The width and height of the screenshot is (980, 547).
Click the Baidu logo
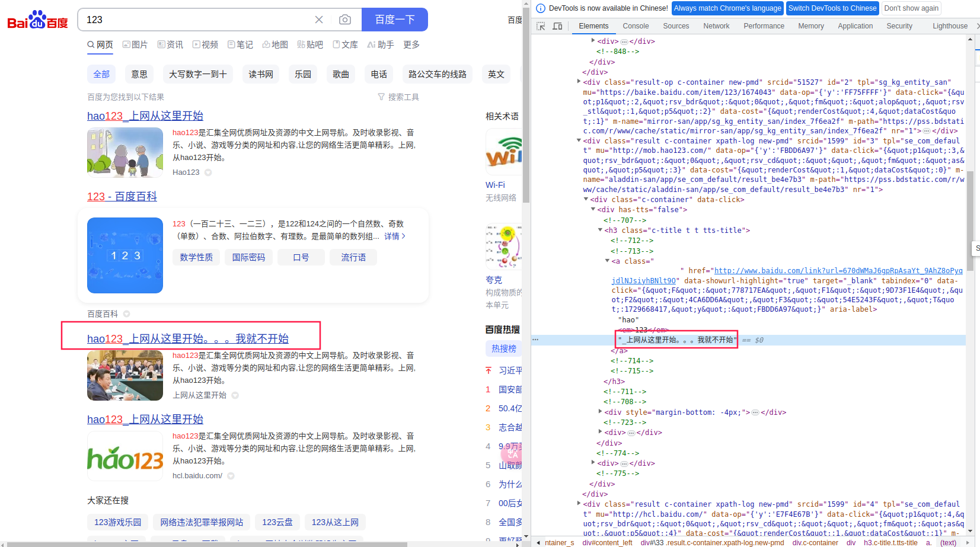pyautogui.click(x=37, y=20)
